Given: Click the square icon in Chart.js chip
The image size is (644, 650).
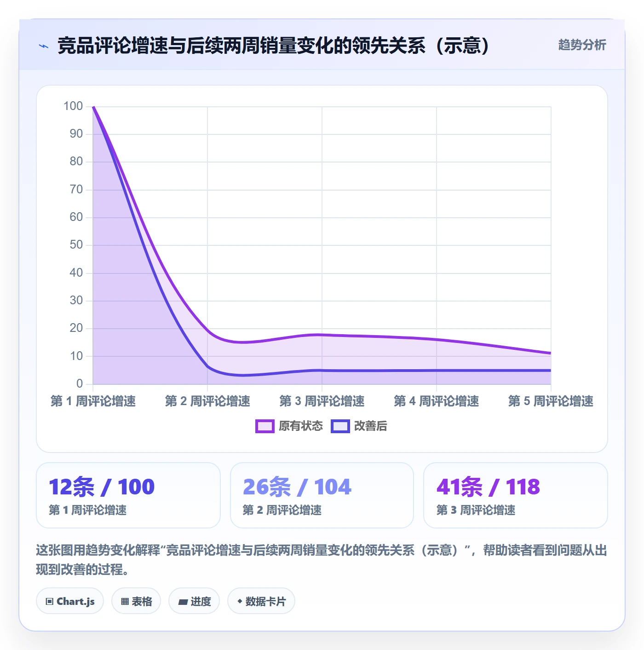Looking at the screenshot, I should [50, 602].
